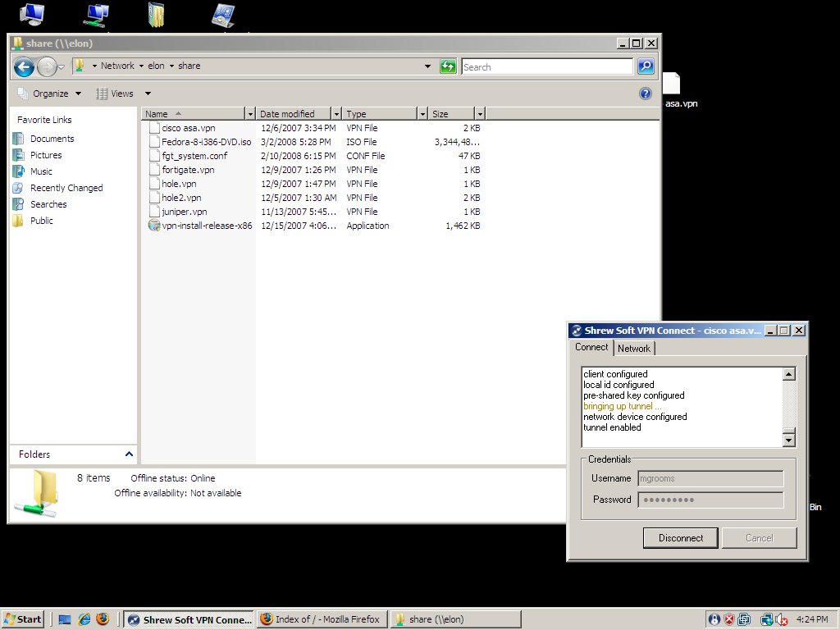840x630 pixels.
Task: Click Internet Explorer quick launch icon
Action: [84, 619]
